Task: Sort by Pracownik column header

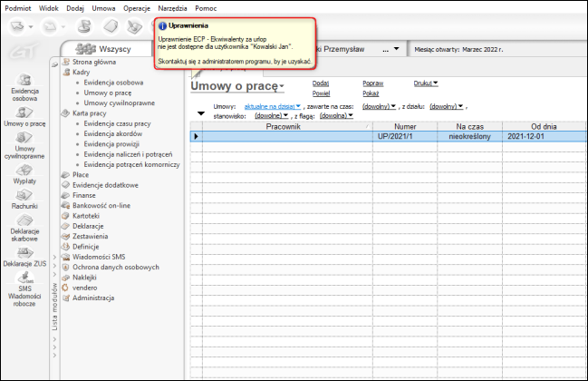Action: [283, 126]
